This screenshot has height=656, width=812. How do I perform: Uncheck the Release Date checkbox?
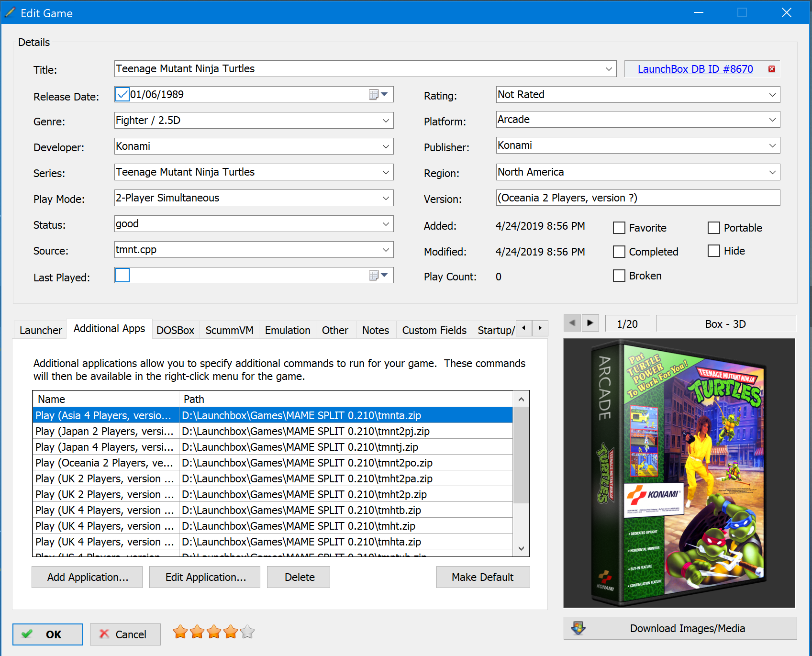[x=122, y=94]
